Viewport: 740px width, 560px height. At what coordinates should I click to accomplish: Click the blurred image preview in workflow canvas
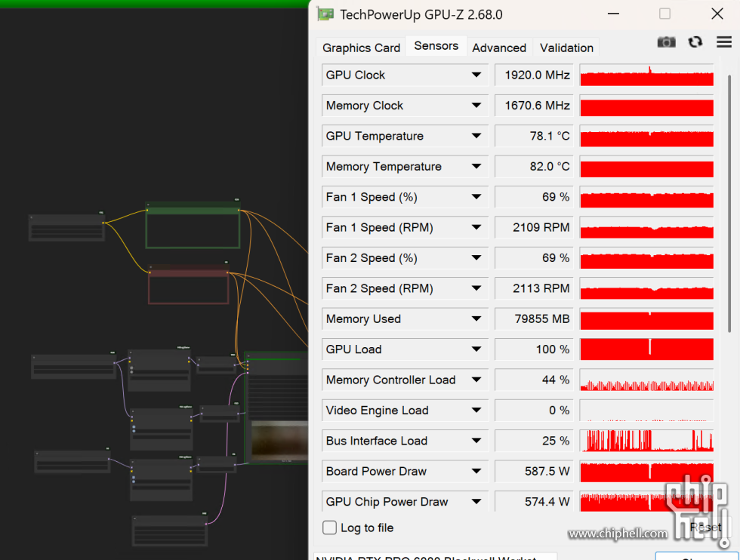[x=279, y=441]
